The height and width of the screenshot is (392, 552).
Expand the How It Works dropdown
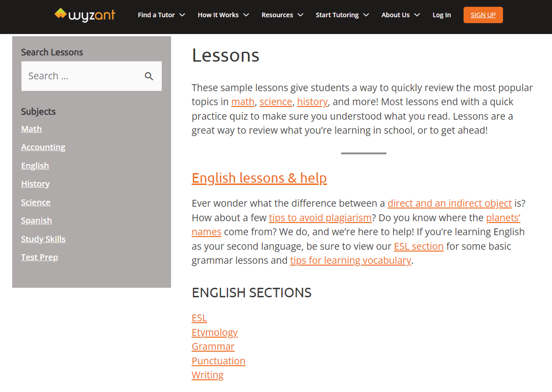point(223,15)
